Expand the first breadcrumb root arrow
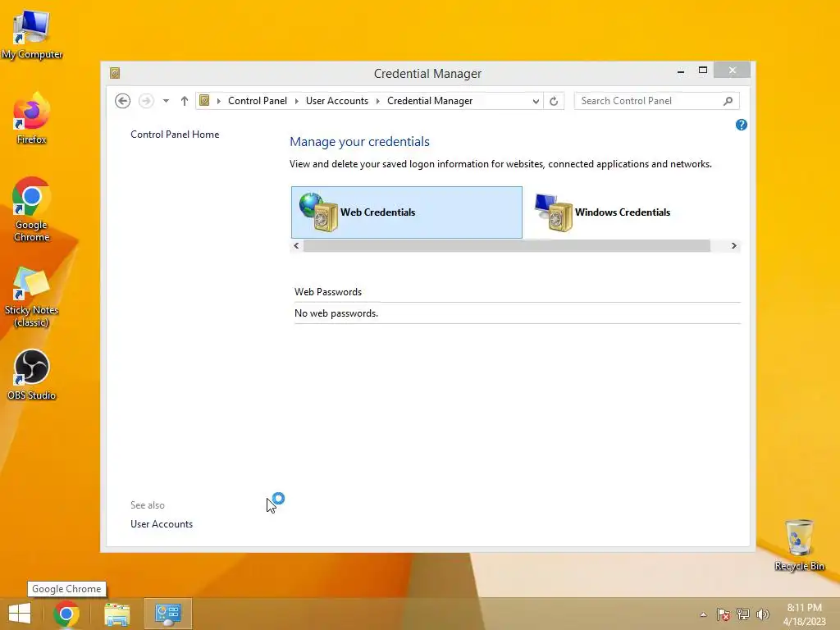The height and width of the screenshot is (630, 840). click(218, 101)
